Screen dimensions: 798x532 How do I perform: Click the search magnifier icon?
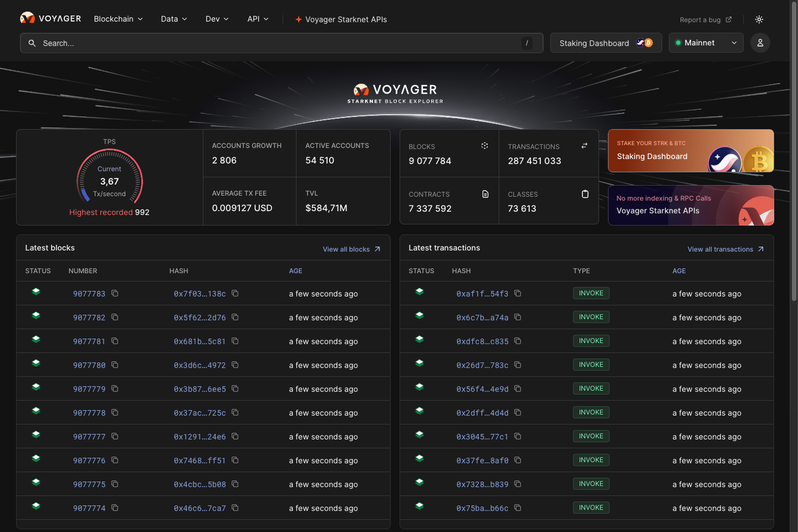pyautogui.click(x=32, y=43)
